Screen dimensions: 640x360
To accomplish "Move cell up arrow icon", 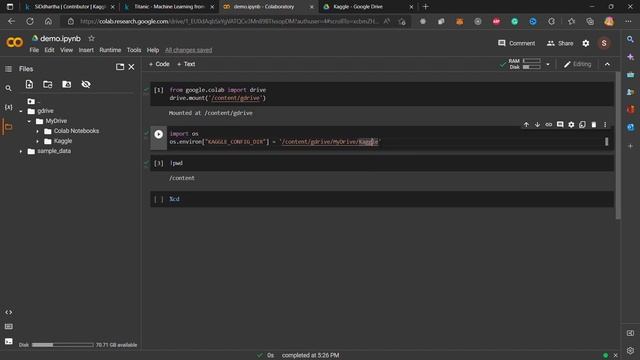I will [526, 124].
